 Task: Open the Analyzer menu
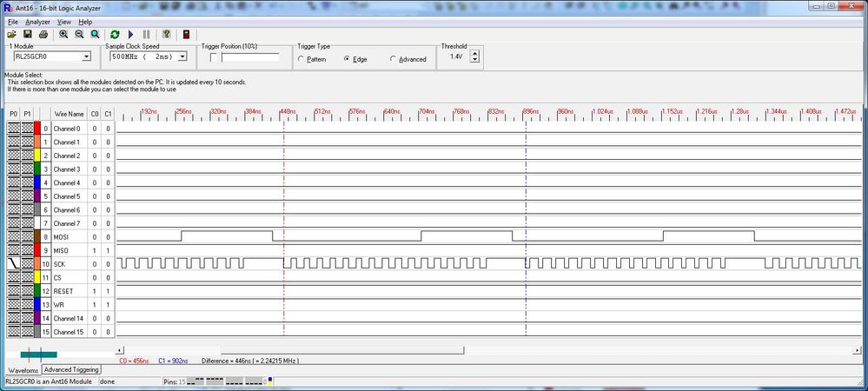(x=37, y=22)
